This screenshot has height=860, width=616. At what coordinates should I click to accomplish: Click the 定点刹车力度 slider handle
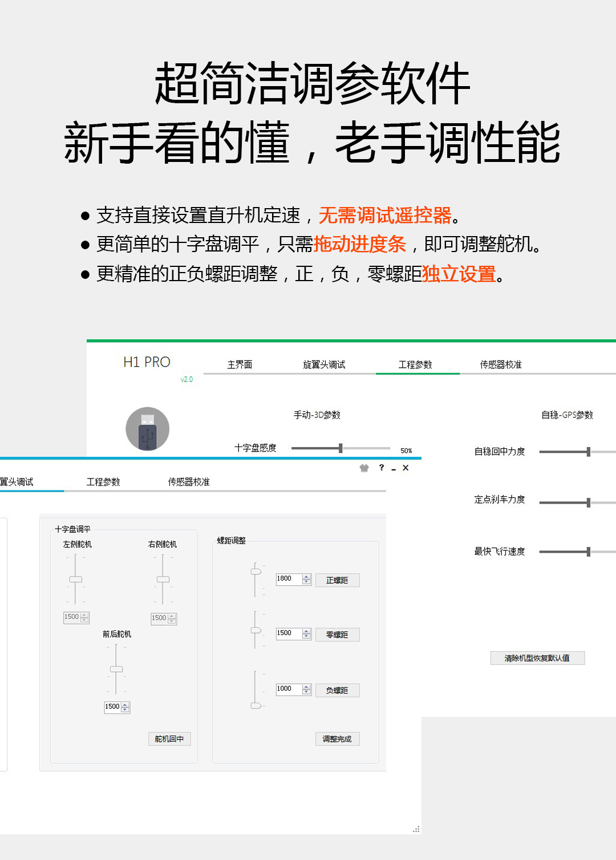[x=588, y=502]
